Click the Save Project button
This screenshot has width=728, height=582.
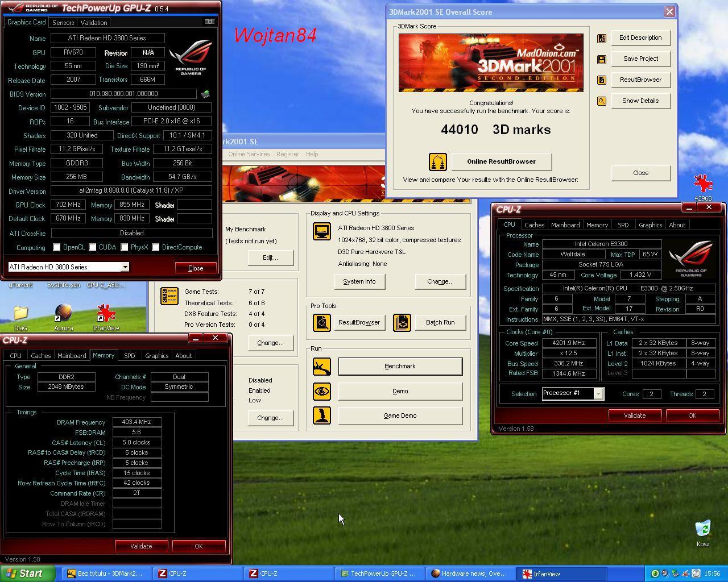tap(640, 59)
